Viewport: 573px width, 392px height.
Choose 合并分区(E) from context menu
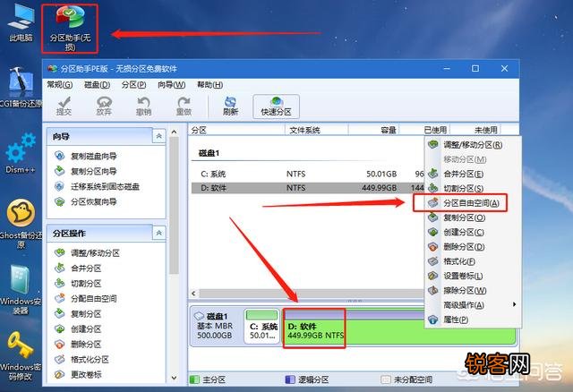473,174
